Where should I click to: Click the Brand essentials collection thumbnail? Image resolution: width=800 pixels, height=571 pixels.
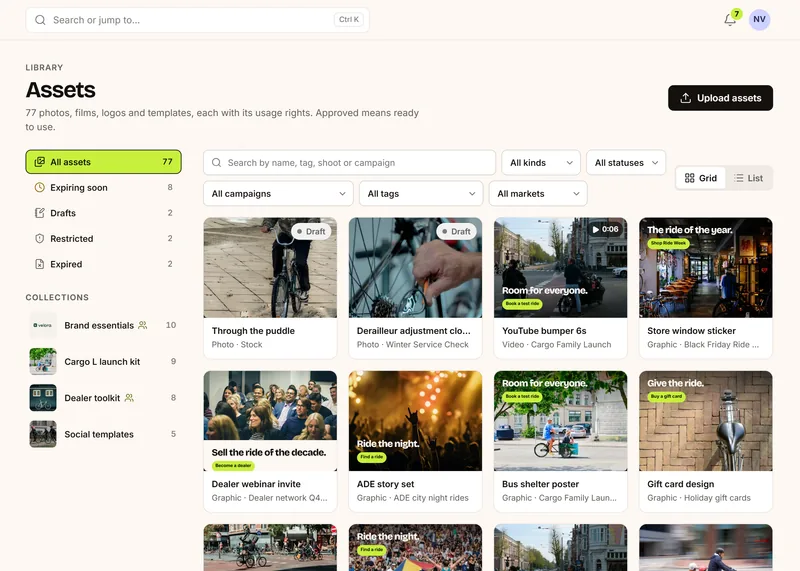click(x=43, y=325)
